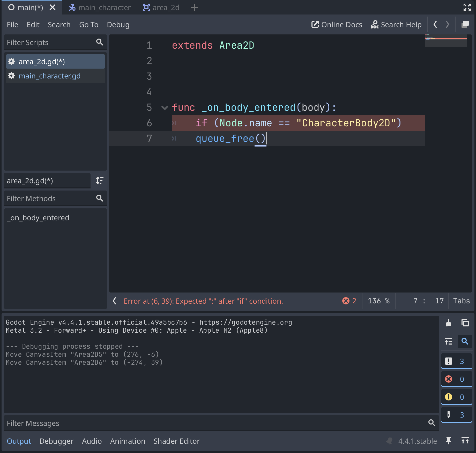
Task: Toggle editor messages filter showing 3
Action: pyautogui.click(x=457, y=415)
